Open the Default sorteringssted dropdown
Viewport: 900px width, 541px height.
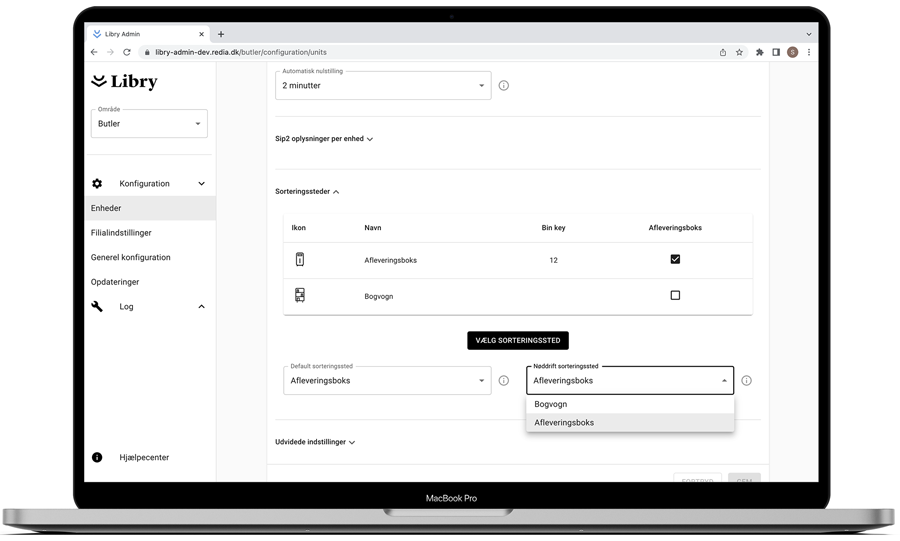(x=387, y=381)
